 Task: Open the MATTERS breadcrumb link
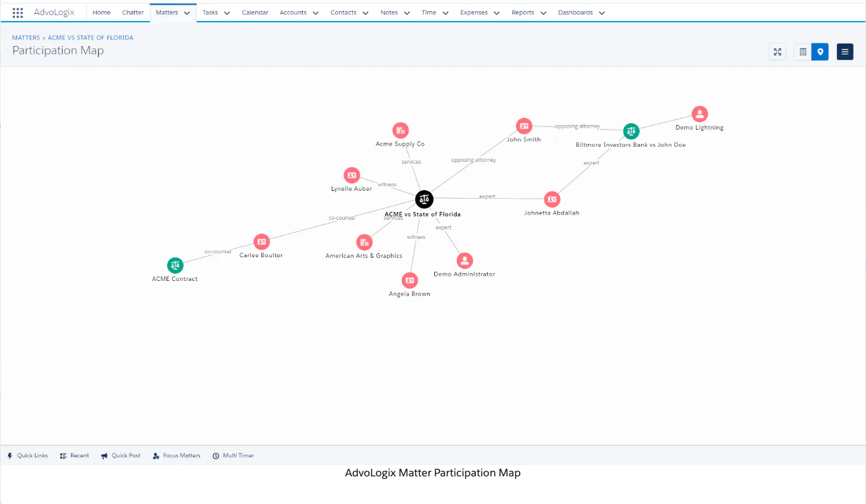(x=26, y=38)
